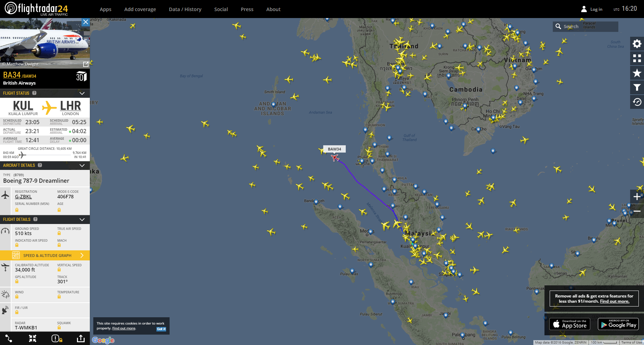This screenshot has height=345, width=644.
Task: Open the Data / History menu
Action: pos(185,9)
